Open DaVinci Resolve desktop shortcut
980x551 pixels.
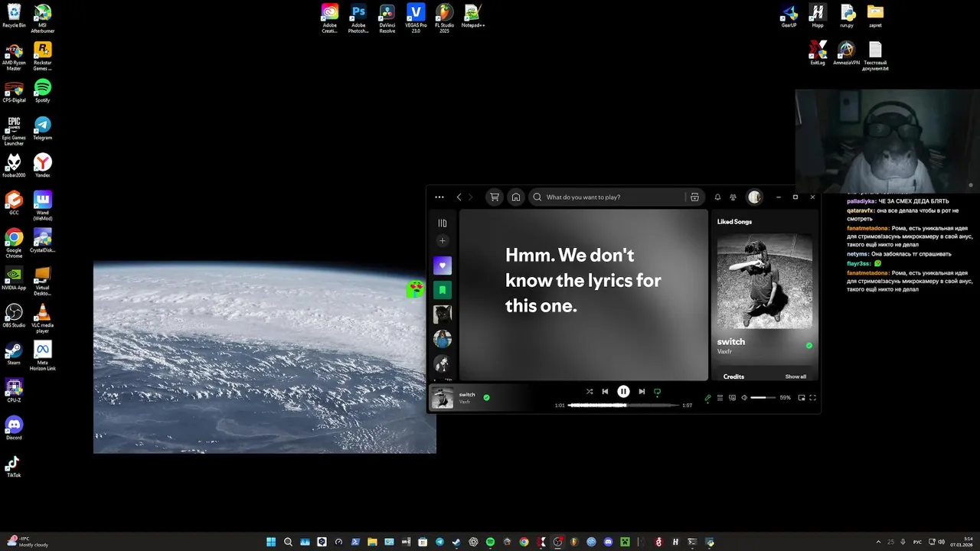tap(387, 18)
